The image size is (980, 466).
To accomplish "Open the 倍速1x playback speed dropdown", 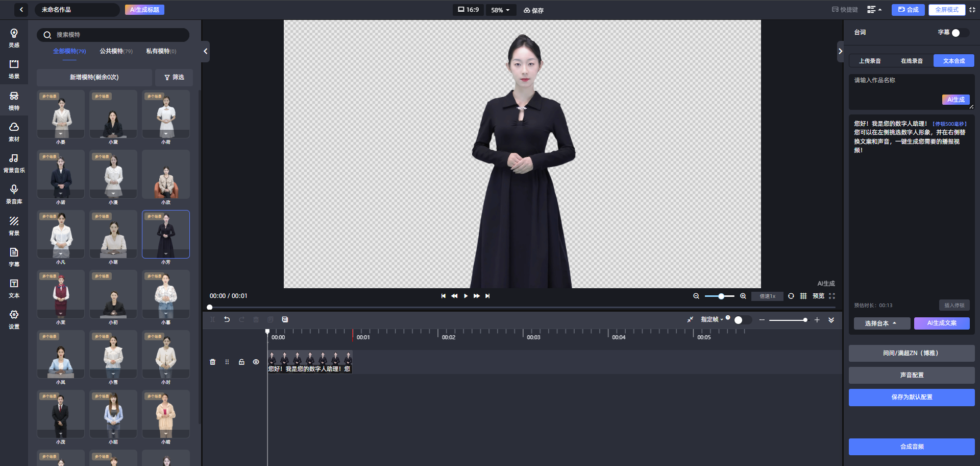I will (x=767, y=296).
